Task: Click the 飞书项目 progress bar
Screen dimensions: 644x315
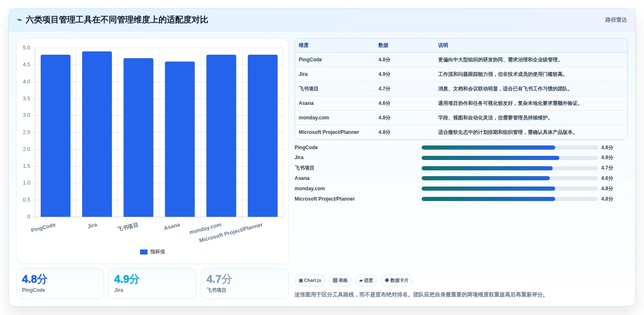Action: (x=510, y=168)
